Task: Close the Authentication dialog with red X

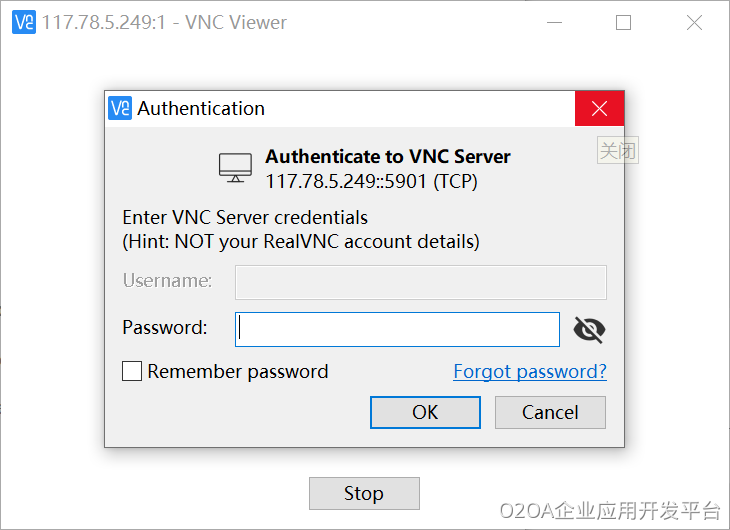Action: [x=599, y=109]
